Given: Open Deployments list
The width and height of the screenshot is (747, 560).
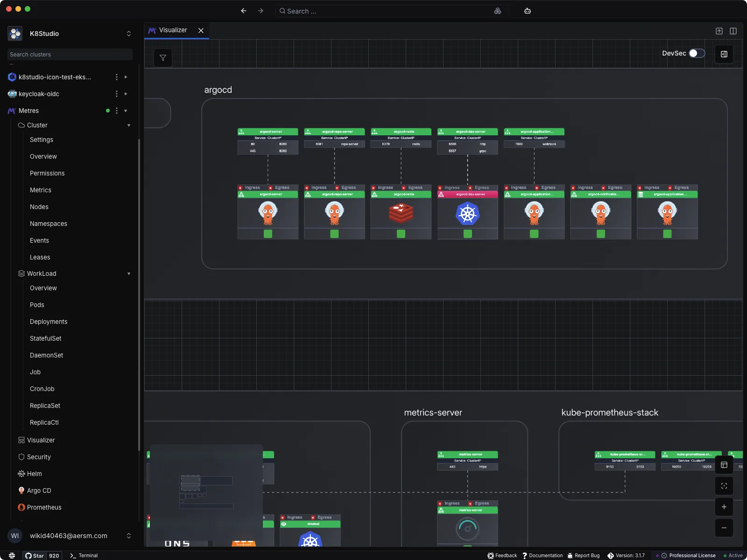Looking at the screenshot, I should click(49, 322).
